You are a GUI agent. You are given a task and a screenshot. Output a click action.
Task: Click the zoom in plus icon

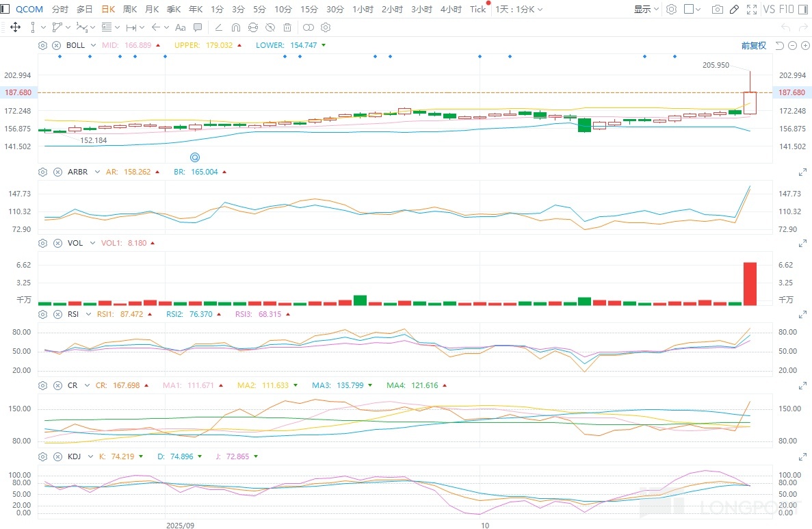(805, 46)
